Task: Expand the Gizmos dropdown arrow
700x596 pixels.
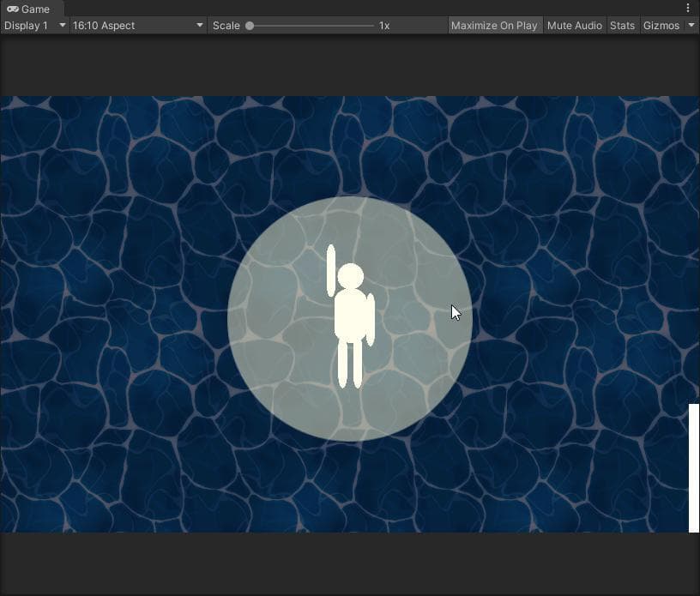Action: coord(691,26)
